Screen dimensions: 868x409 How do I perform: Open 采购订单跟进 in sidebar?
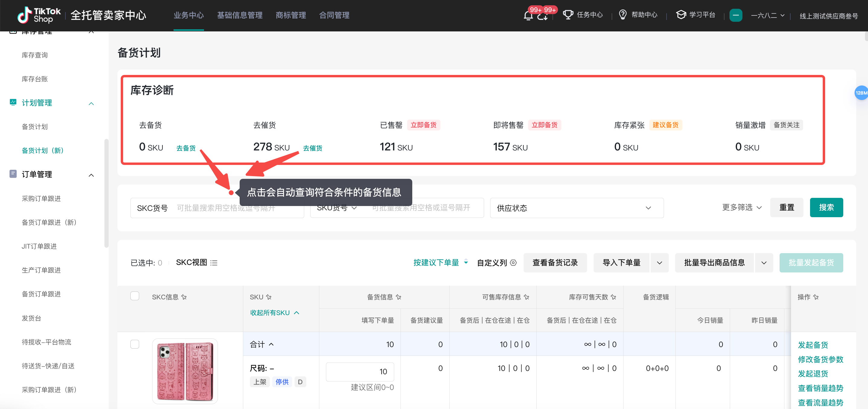pos(41,198)
